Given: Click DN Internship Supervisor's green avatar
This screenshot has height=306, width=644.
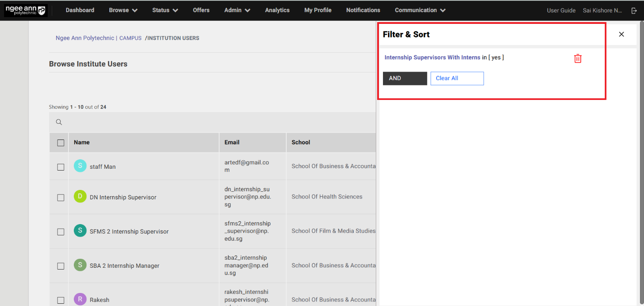Looking at the screenshot, I should 80,197.
